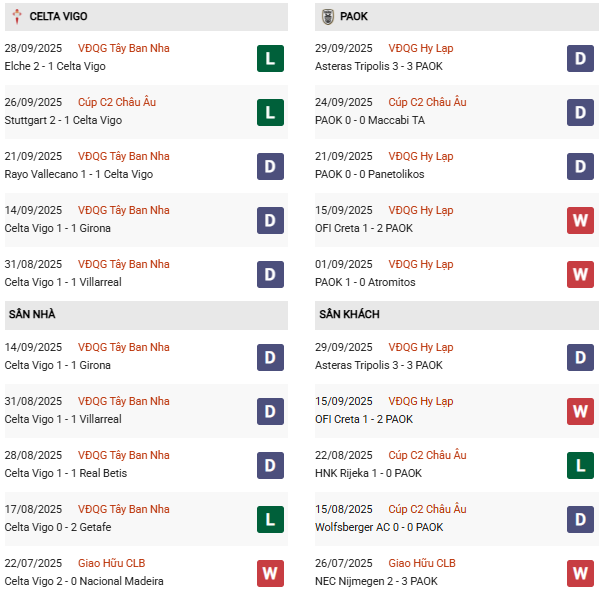Click the D badge for PAOK-Maccabi TA match
The height and width of the screenshot is (595, 600).
[x=581, y=112]
